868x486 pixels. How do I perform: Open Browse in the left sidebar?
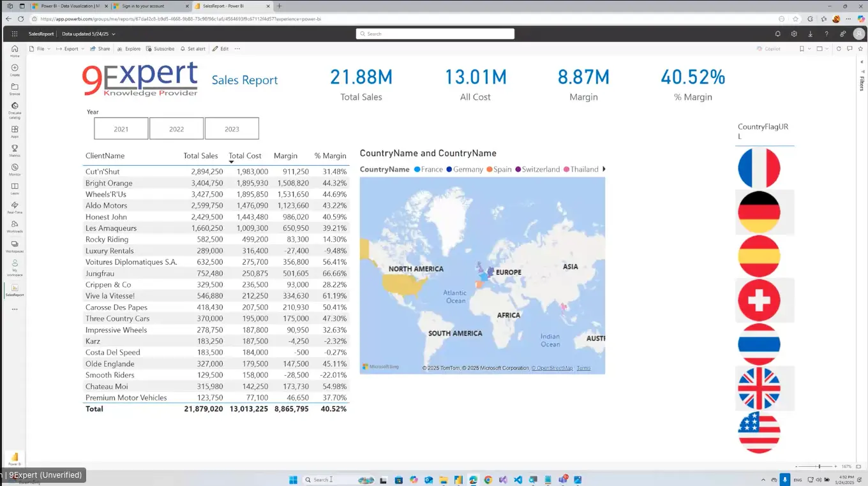(x=15, y=89)
